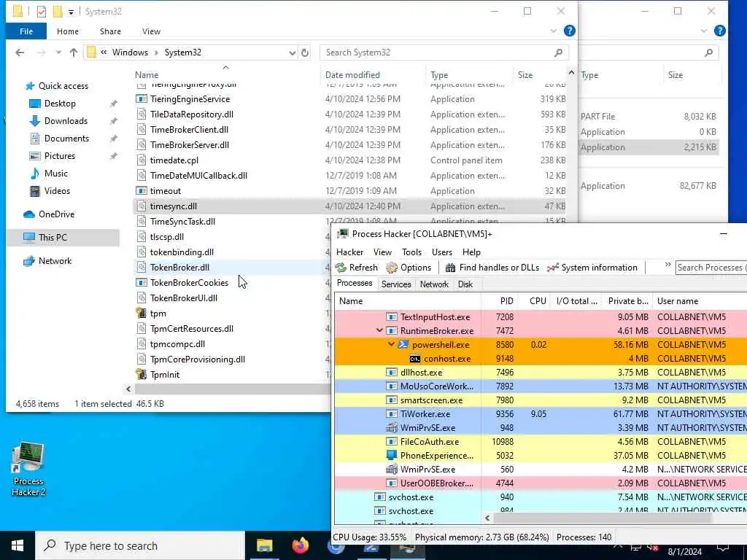Viewport: 747px width, 560px height.
Task: Select the Processes tab
Action: (x=355, y=284)
